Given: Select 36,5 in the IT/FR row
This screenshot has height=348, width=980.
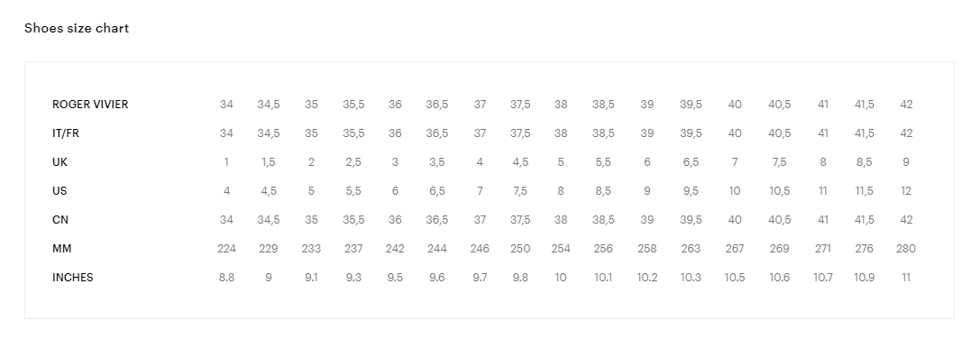Looking at the screenshot, I should pyautogui.click(x=437, y=133).
